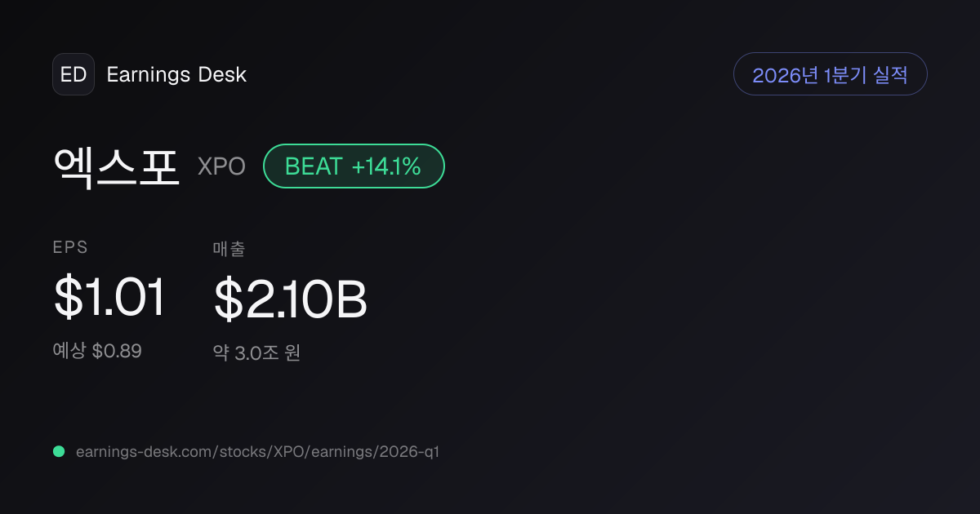This screenshot has width=980, height=514.
Task: Click the company name 엑스포
Action: pos(116,166)
